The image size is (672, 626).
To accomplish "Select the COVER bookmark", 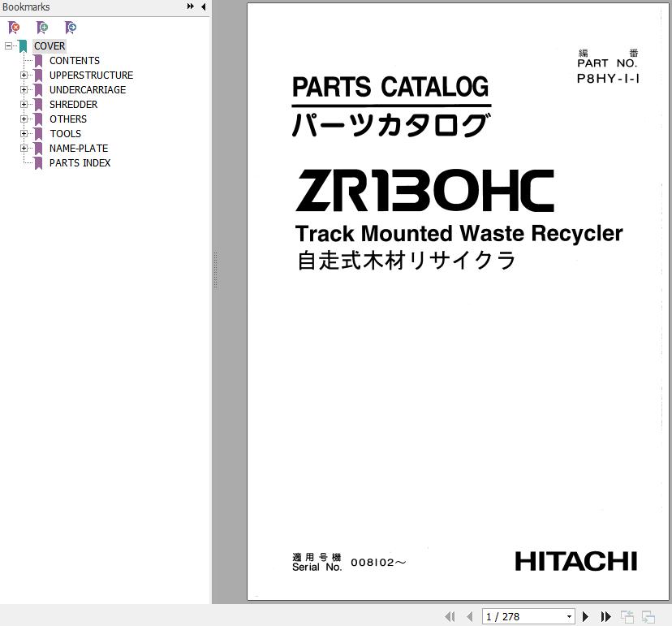I will pos(50,46).
